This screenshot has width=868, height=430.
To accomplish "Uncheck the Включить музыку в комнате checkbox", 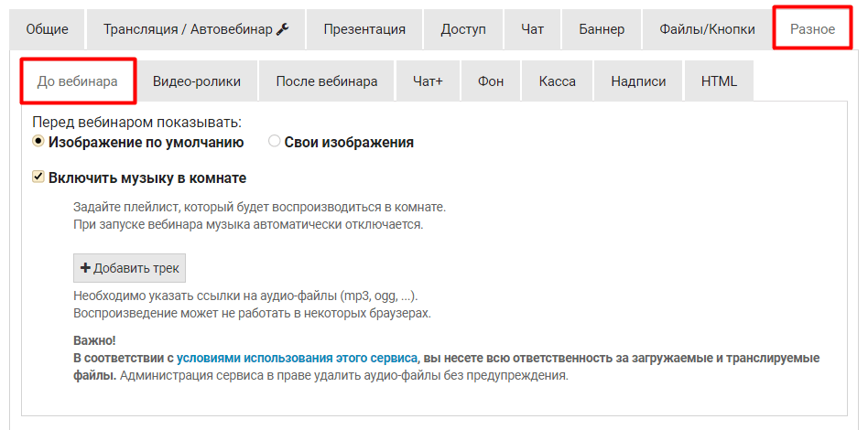I will [38, 177].
